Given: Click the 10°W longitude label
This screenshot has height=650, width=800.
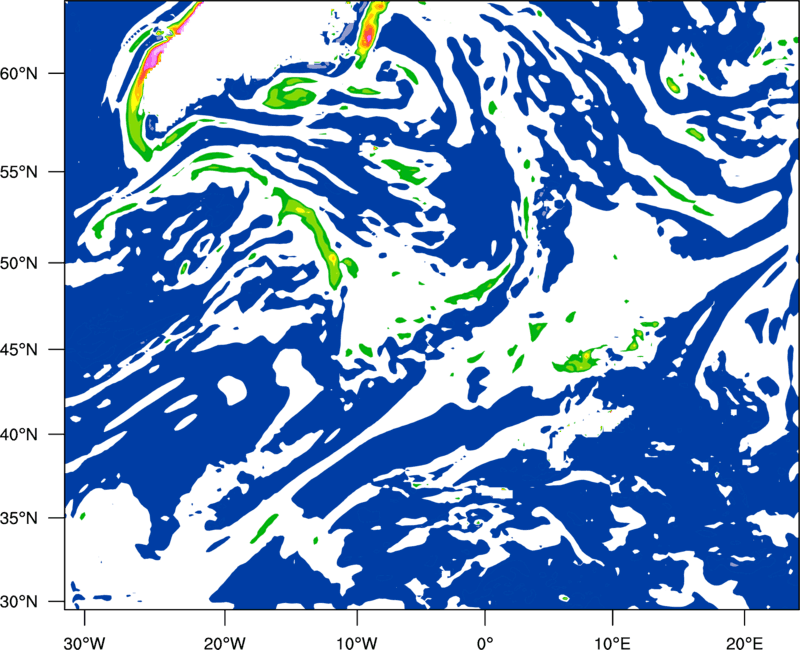Looking at the screenshot, I should [x=357, y=642].
